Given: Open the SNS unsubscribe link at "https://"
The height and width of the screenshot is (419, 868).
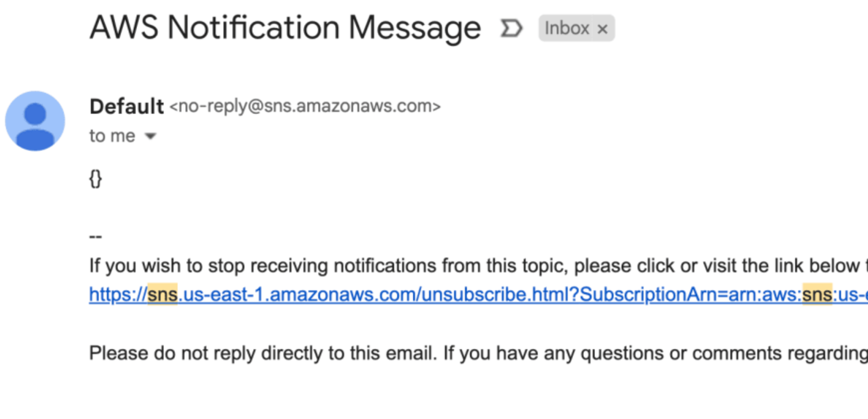Looking at the screenshot, I should tap(118, 294).
